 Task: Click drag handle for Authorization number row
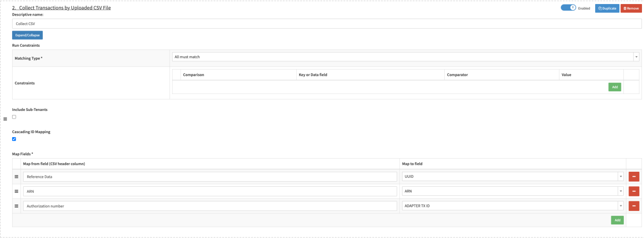pos(17,206)
